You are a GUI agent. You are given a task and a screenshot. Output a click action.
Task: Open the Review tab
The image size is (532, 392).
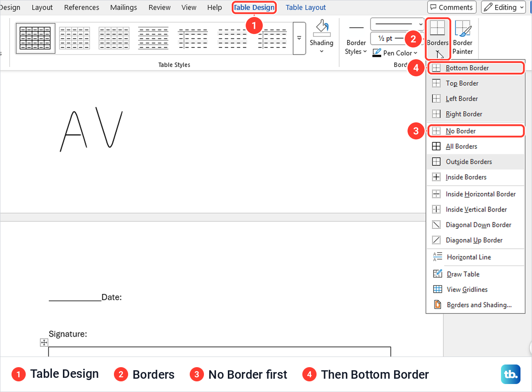(160, 8)
